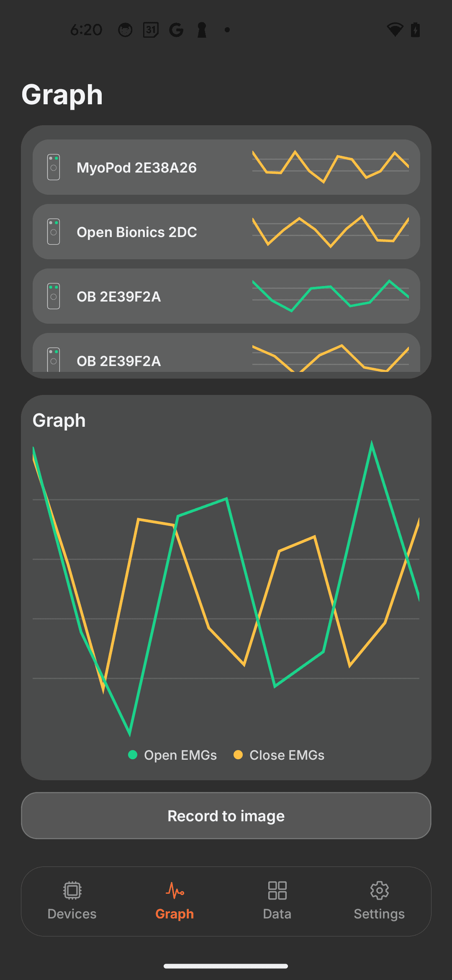The width and height of the screenshot is (452, 980).
Task: Open the Graph waveform icon in bottom bar
Action: pos(175,890)
